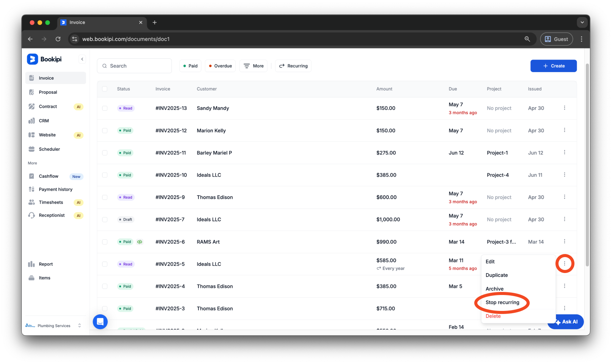Select the checkbox for invoice #INV2025-13
Screen dimensions: 612x364
tap(105, 108)
